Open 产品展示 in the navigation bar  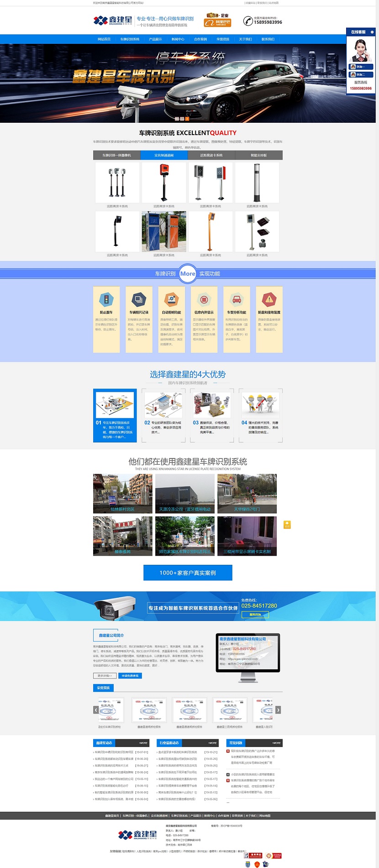[x=155, y=39]
